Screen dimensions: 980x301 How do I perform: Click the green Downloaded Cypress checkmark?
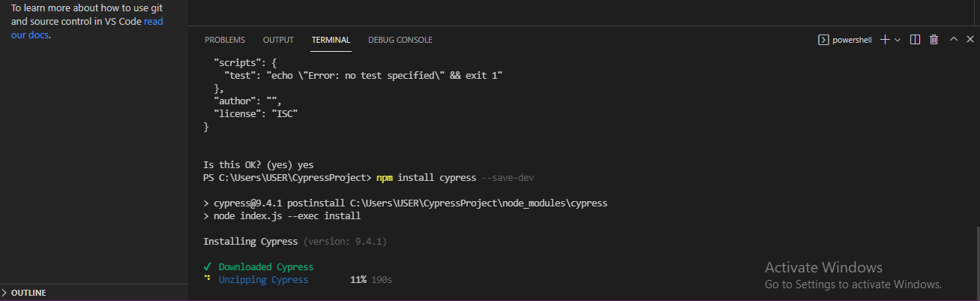tap(207, 266)
